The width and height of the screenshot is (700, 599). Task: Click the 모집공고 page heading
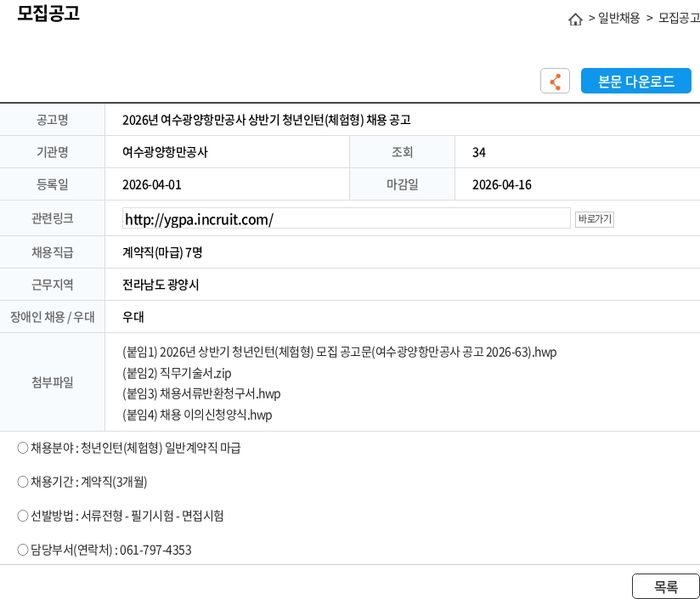pyautogui.click(x=48, y=13)
